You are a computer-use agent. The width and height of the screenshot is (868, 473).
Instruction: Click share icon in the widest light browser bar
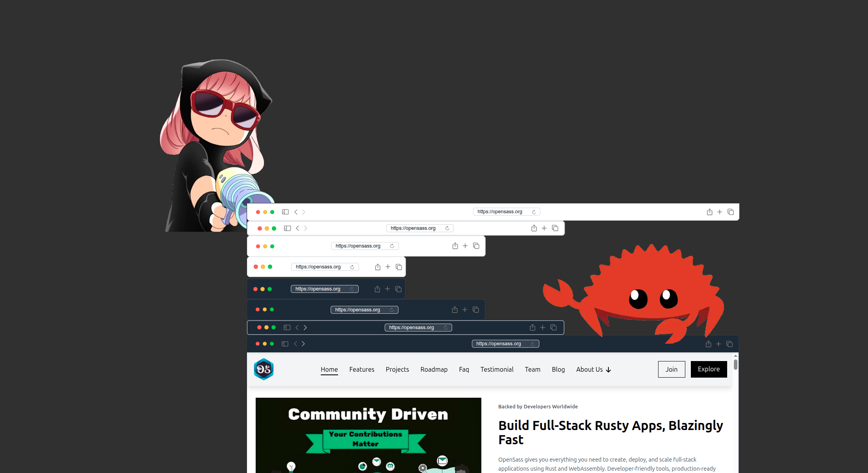click(709, 212)
